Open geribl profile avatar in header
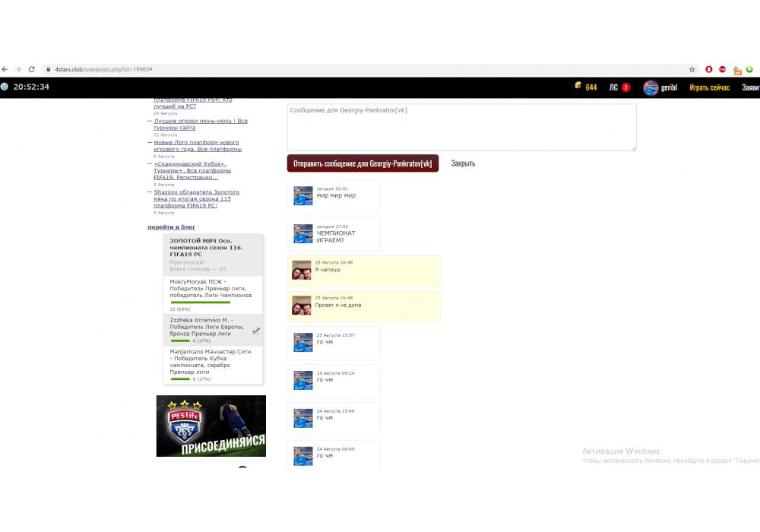This screenshot has height=532, width=760. pos(651,87)
